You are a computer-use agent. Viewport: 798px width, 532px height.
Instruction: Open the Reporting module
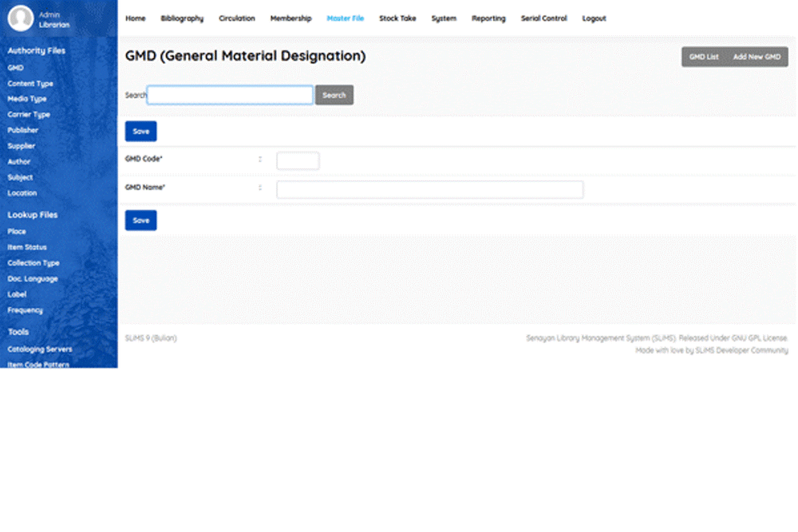click(x=488, y=18)
